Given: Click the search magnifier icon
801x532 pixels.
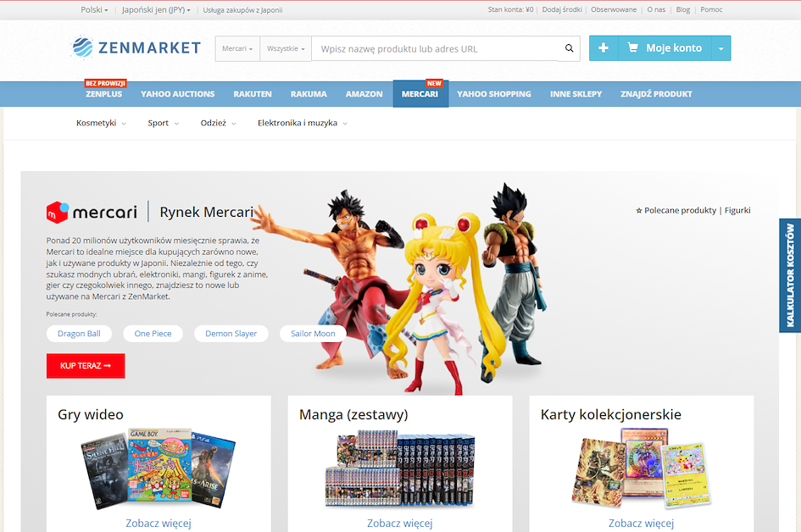Looking at the screenshot, I should [x=569, y=48].
